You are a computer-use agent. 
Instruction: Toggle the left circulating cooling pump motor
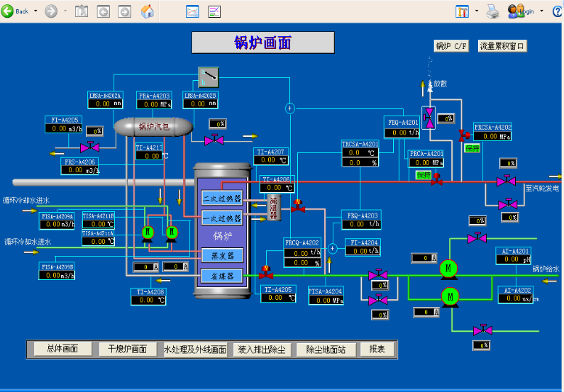(148, 233)
